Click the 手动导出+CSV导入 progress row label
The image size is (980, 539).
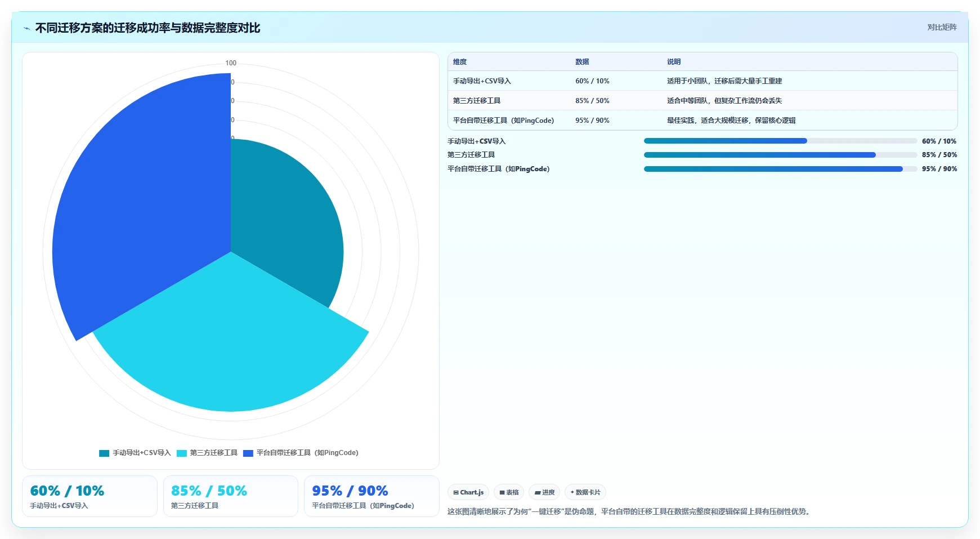tap(476, 141)
